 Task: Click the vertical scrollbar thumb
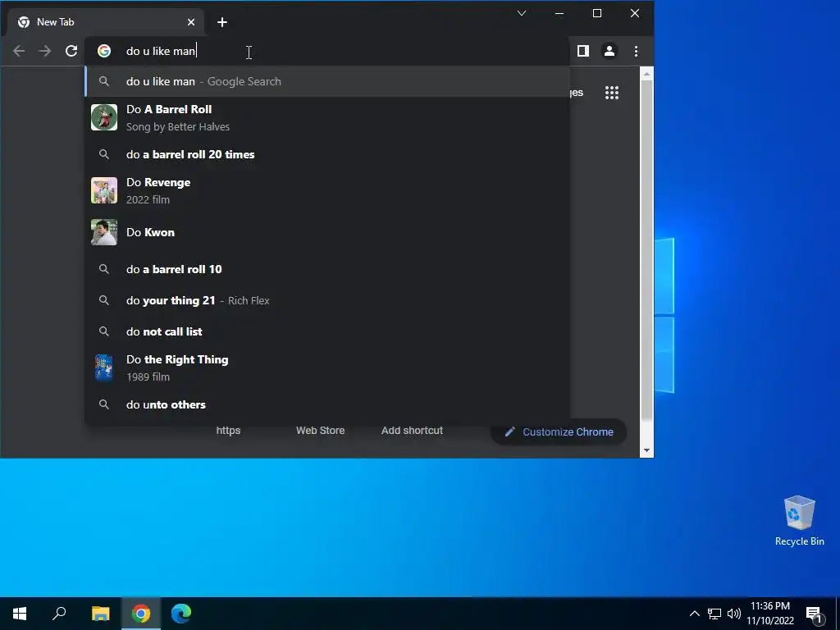646,250
